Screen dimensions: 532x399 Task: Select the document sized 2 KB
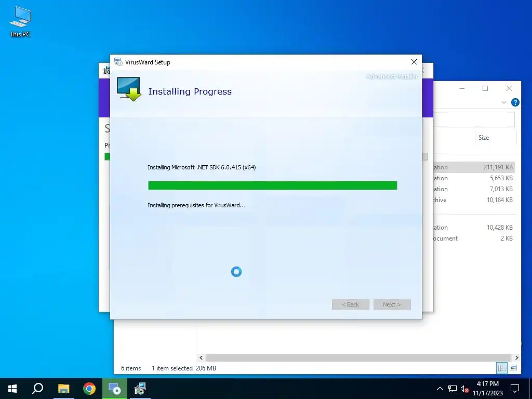474,238
